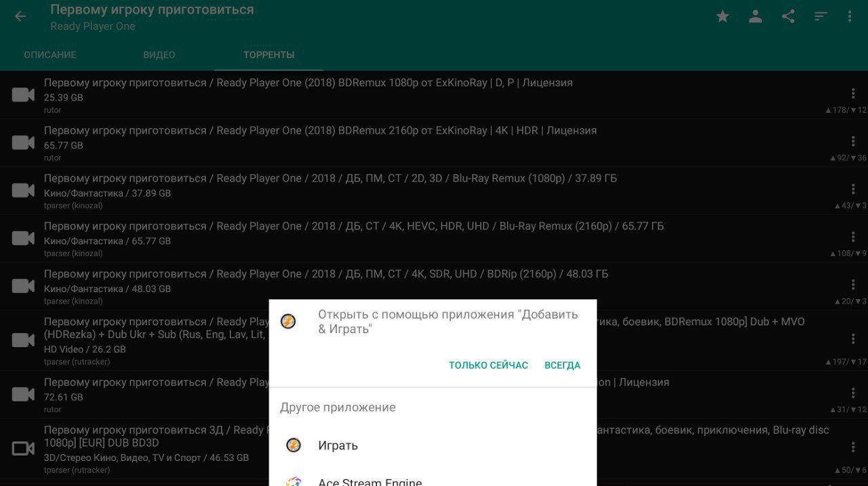
Task: Switch to the ВИДЕО tab
Action: click(x=159, y=55)
